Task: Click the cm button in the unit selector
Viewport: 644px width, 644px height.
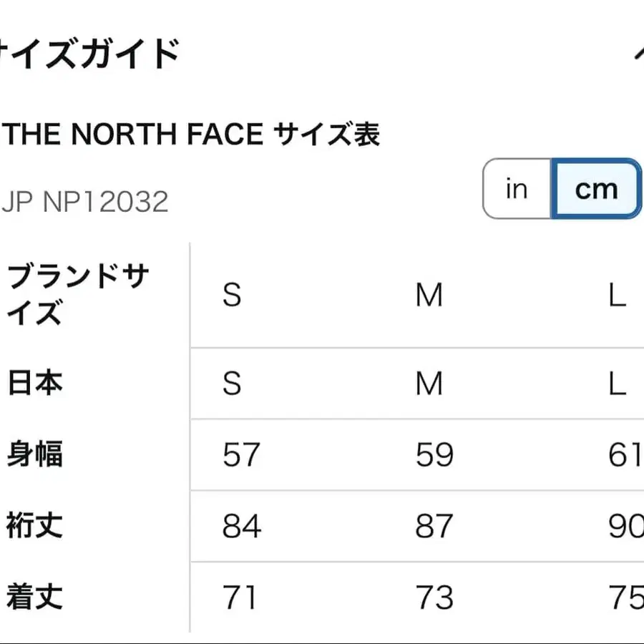Action: (x=597, y=189)
